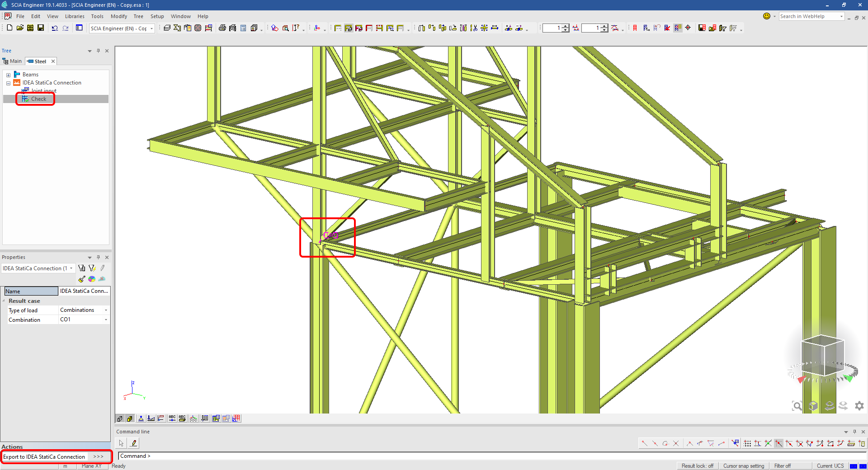868x470 pixels.
Task: Expand the Beams tree node
Action: pyautogui.click(x=8, y=75)
